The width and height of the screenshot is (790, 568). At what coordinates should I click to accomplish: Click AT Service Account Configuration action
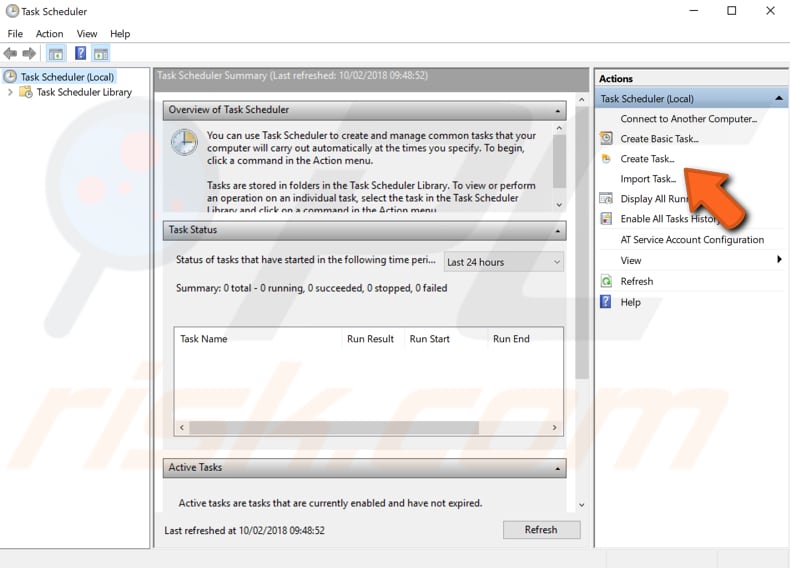click(692, 240)
